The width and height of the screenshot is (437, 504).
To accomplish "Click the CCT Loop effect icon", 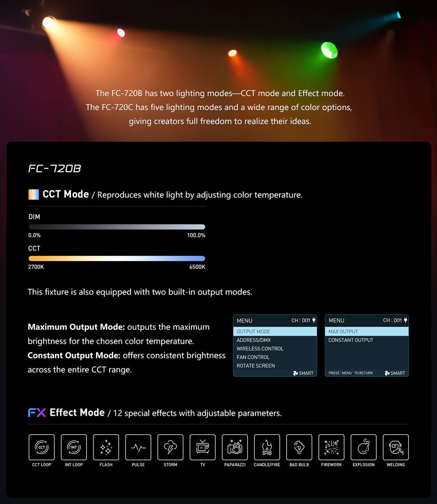I will 42,447.
